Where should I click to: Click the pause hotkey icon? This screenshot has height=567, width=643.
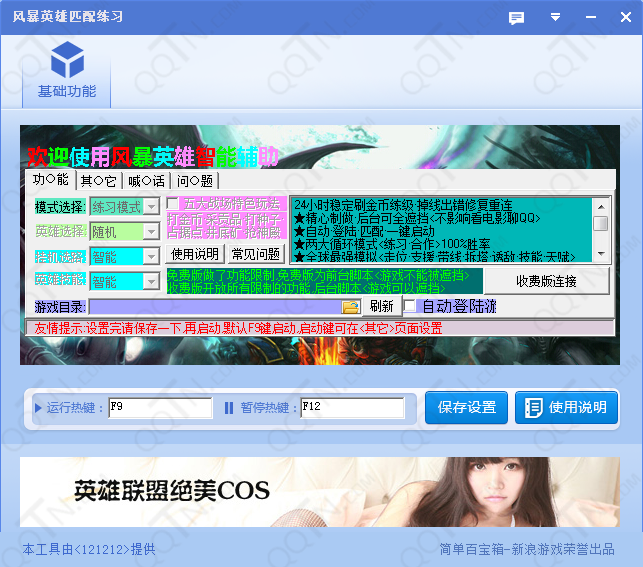tap(229, 408)
